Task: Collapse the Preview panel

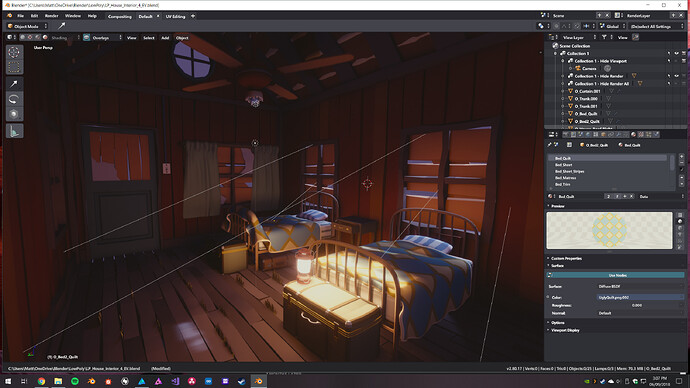Action: coord(558,206)
